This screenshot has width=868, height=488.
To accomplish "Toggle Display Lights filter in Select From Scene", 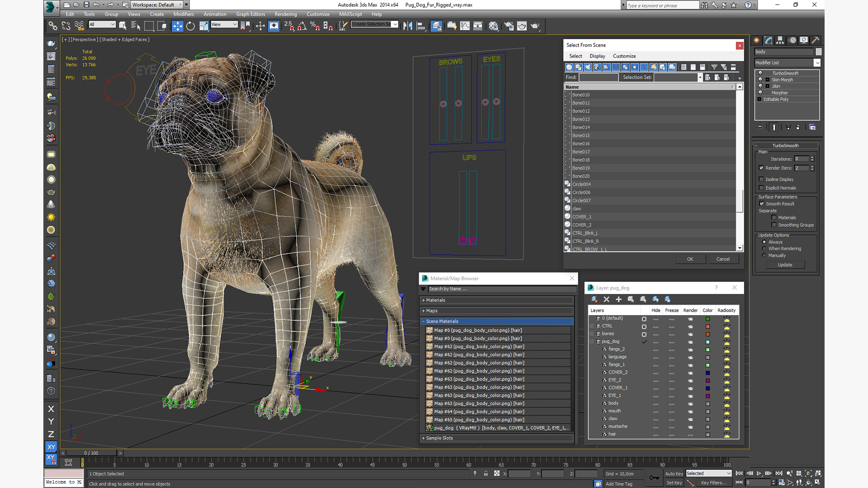I will point(588,67).
